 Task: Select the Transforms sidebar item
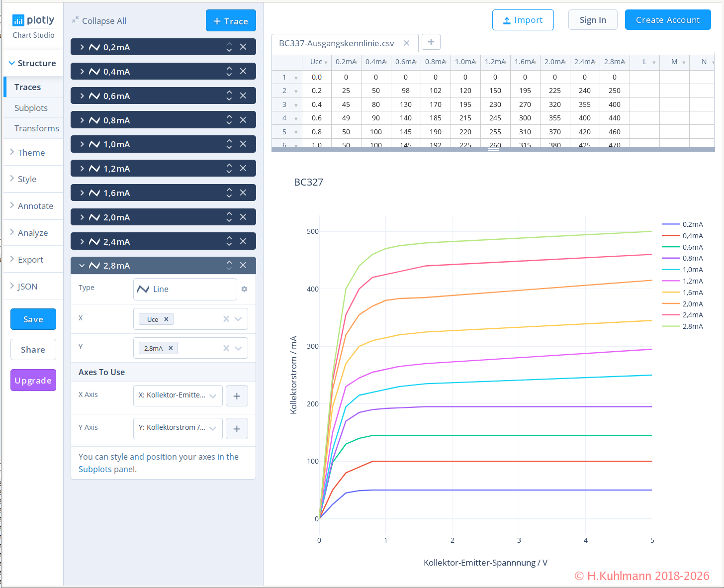pyautogui.click(x=36, y=128)
